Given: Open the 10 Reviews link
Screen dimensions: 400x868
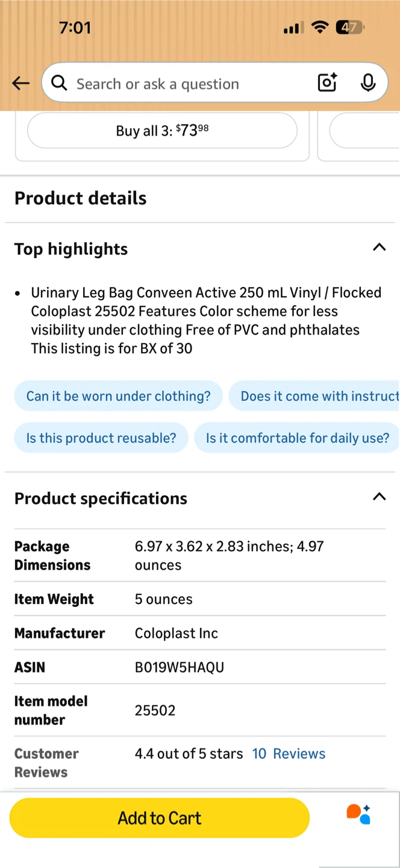Looking at the screenshot, I should click(x=289, y=753).
